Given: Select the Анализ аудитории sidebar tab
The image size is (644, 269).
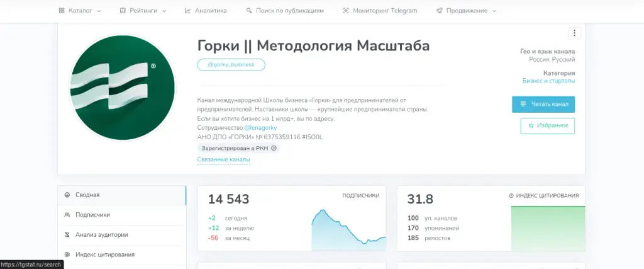Looking at the screenshot, I should pos(122,235).
